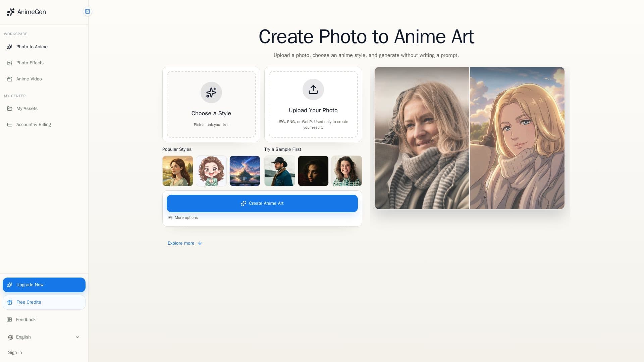
Task: Click the chevron beside English
Action: [x=77, y=337]
